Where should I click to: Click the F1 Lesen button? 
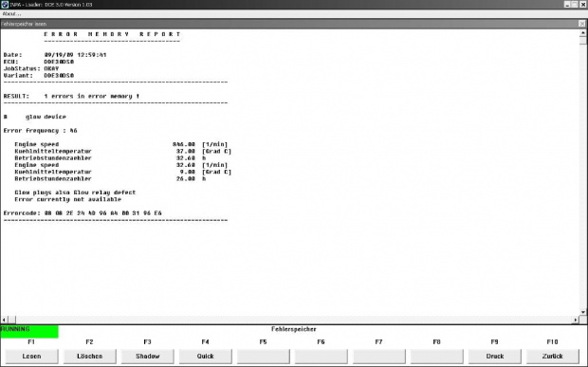click(31, 357)
